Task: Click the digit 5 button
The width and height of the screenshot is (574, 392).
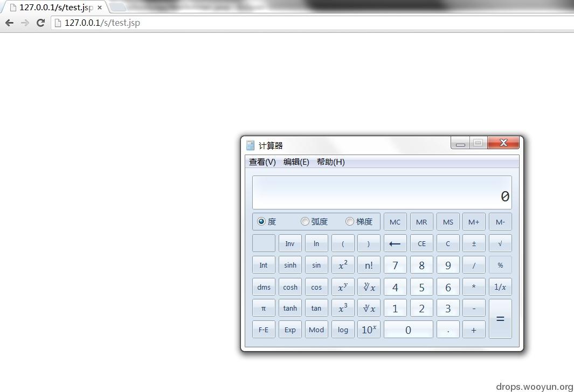Action: [x=421, y=287]
